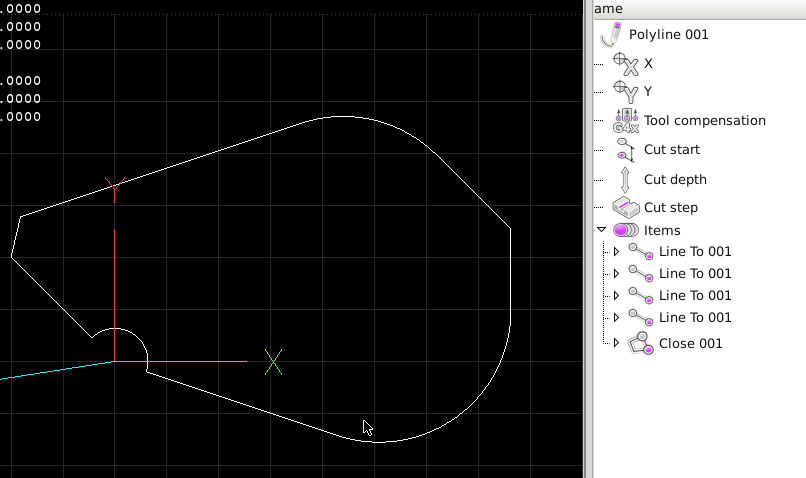Click the G4x Tool compensation icon
Viewport: 806px width, 478px height.
[625, 120]
